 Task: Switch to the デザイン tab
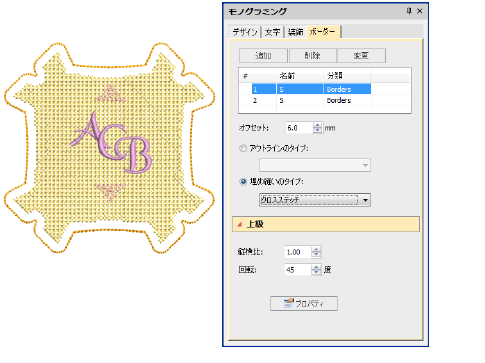(245, 32)
